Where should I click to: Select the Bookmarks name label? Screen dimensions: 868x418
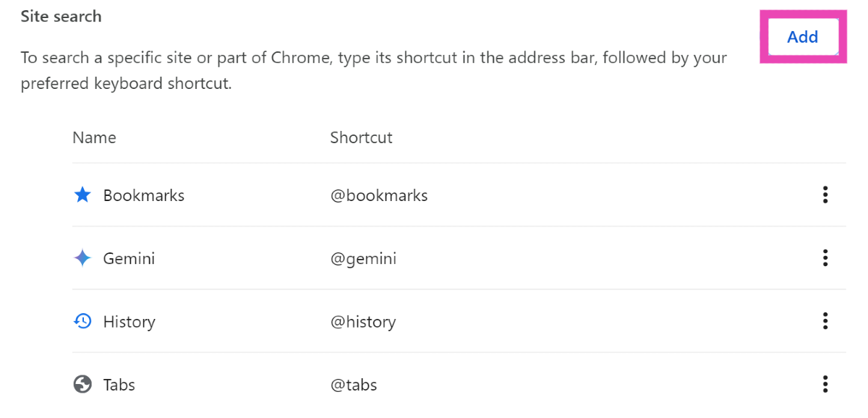coord(143,195)
